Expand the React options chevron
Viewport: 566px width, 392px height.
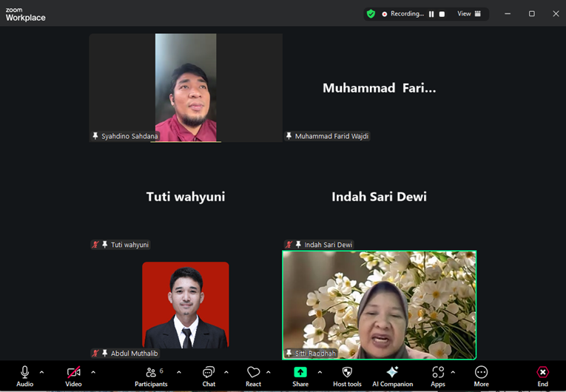(268, 372)
